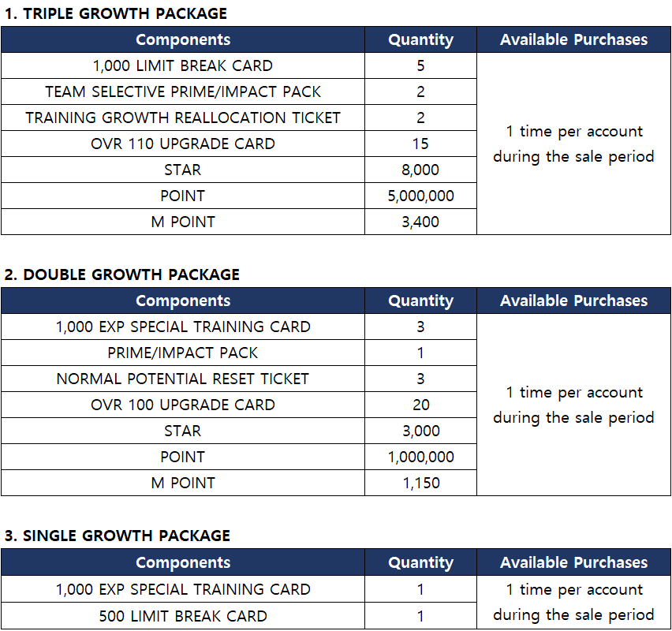The height and width of the screenshot is (631, 672).
Task: Select Single package Components column header
Action: pos(183,562)
